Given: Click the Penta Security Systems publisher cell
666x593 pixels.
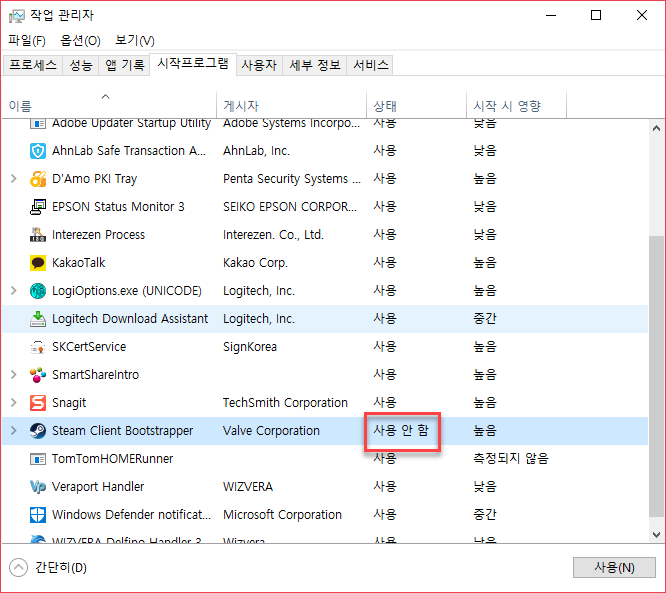Looking at the screenshot, I should (292, 179).
